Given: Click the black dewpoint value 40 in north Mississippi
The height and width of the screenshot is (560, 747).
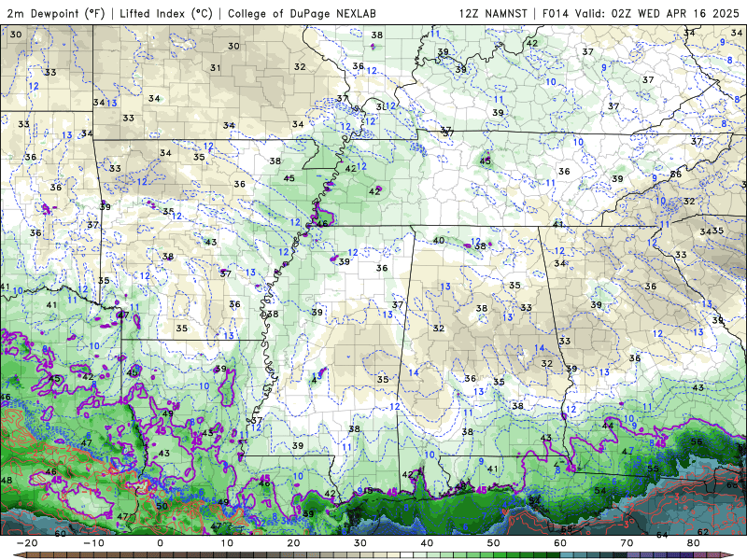Looking at the screenshot, I should [438, 241].
